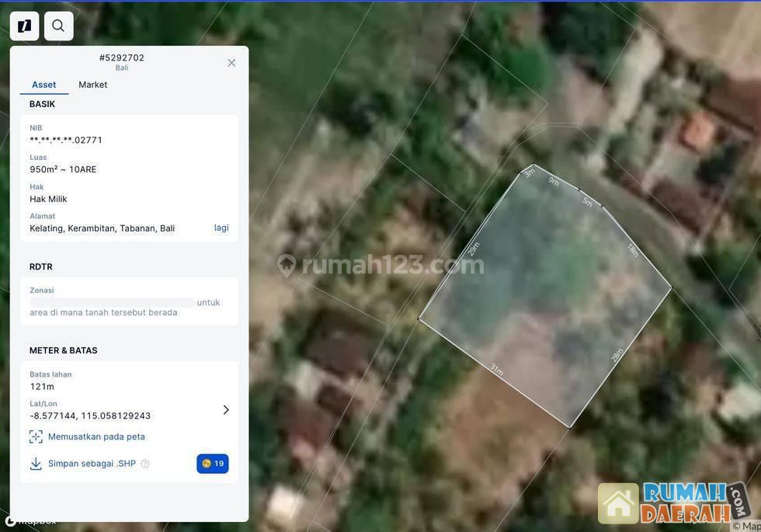Screen dimensions: 761x532
Task: Click the Rumah Daerah house logo
Action: coord(618,503)
